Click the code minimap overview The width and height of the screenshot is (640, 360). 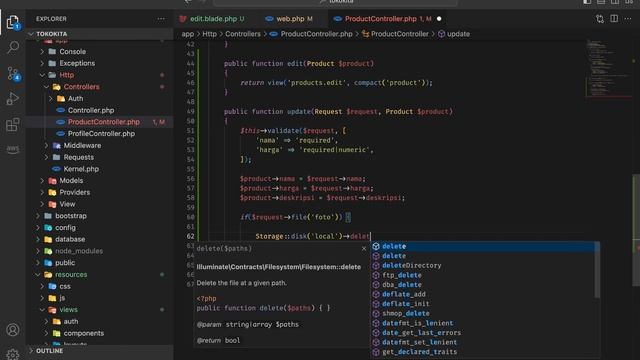point(608,68)
